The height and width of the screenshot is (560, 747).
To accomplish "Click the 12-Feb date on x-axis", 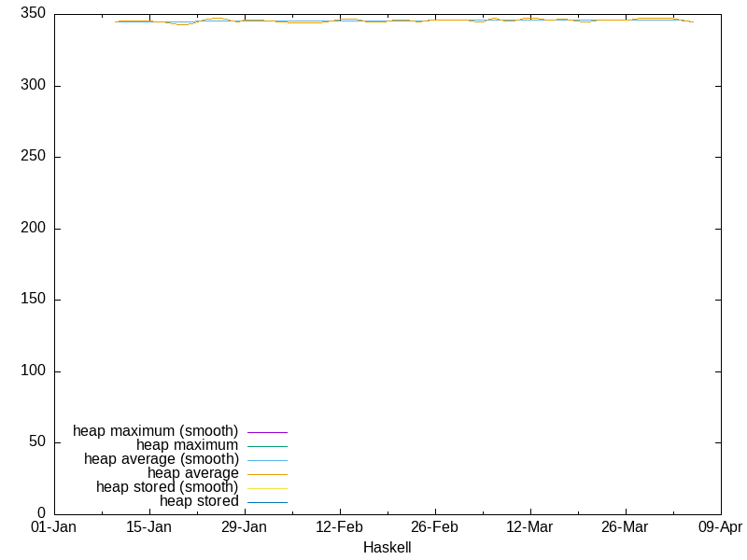I will (x=340, y=527).
